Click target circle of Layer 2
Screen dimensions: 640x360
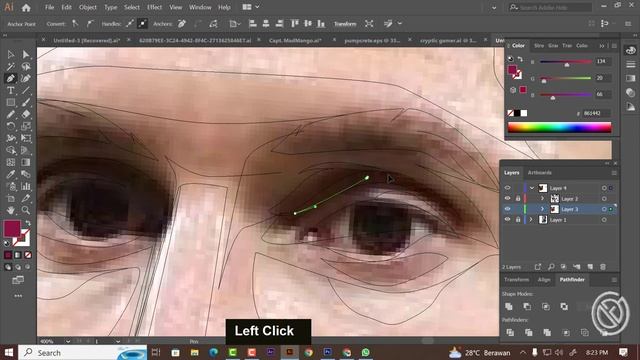point(604,198)
